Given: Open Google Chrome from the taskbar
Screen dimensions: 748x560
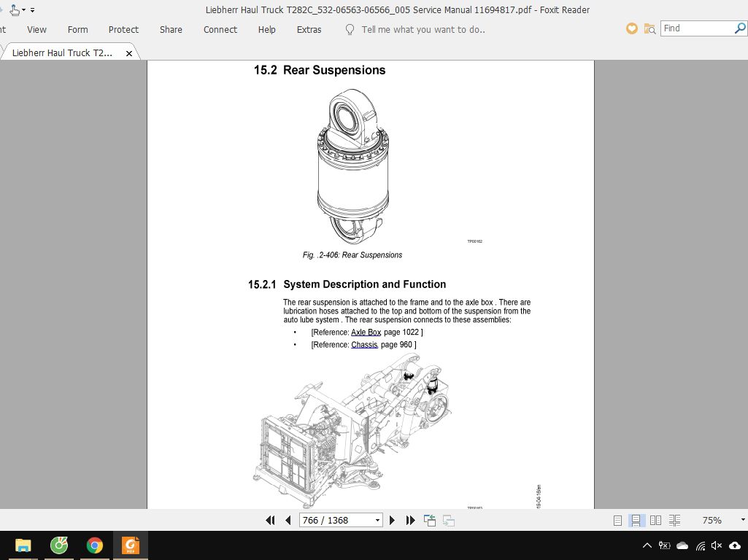Looking at the screenshot, I should tap(94, 545).
